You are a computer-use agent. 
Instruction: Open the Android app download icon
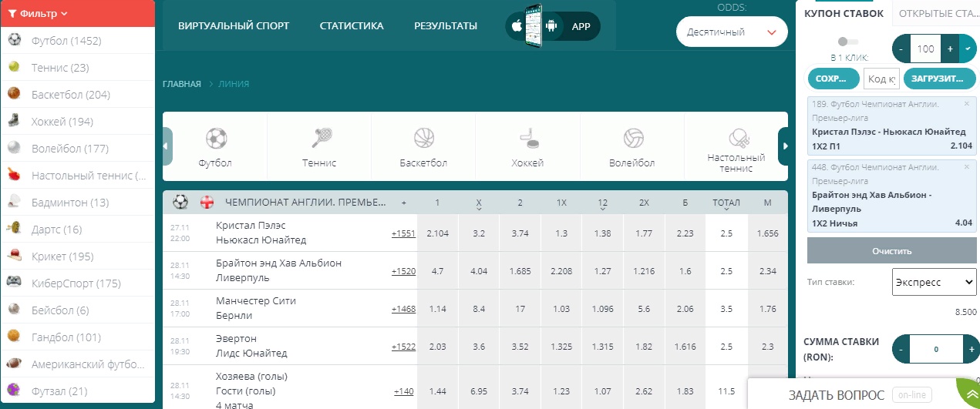[x=551, y=26]
